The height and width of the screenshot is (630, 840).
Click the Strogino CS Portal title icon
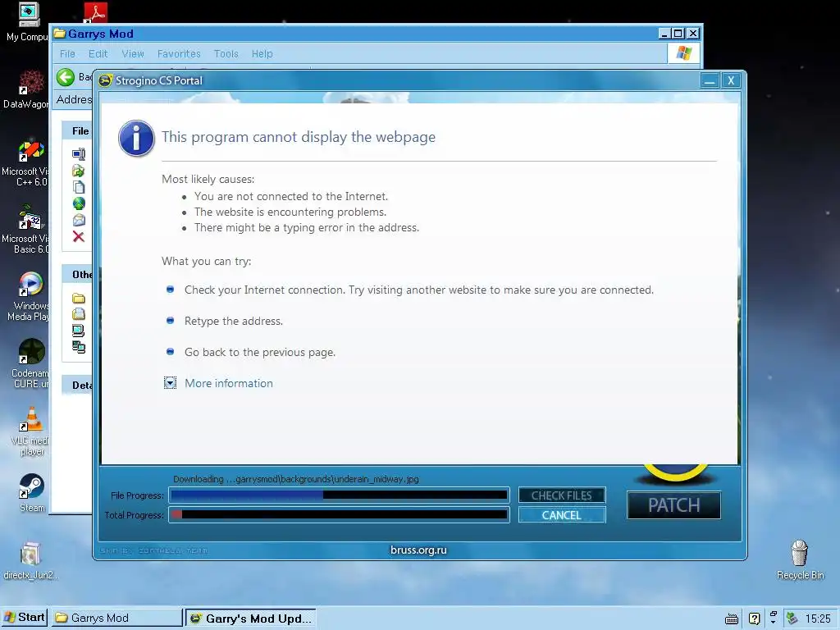click(x=106, y=80)
